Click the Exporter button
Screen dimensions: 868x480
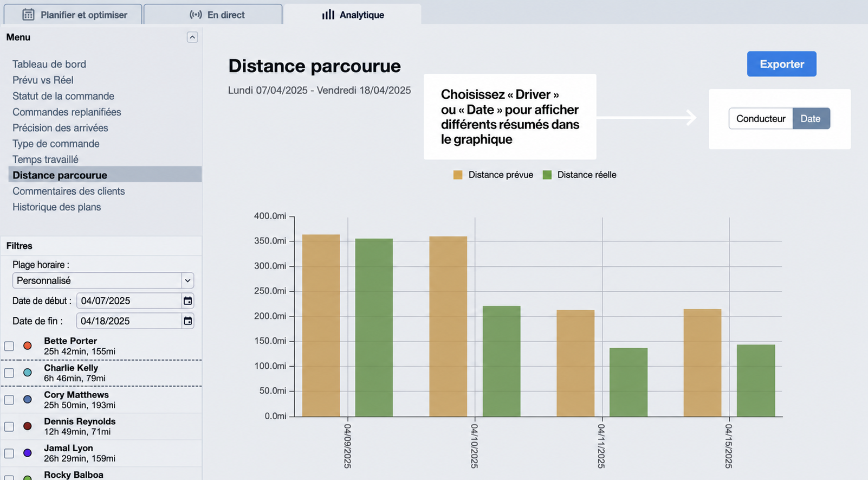coord(781,64)
